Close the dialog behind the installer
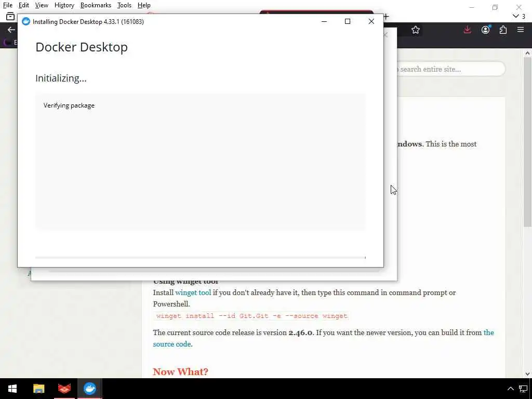 pyautogui.click(x=385, y=35)
